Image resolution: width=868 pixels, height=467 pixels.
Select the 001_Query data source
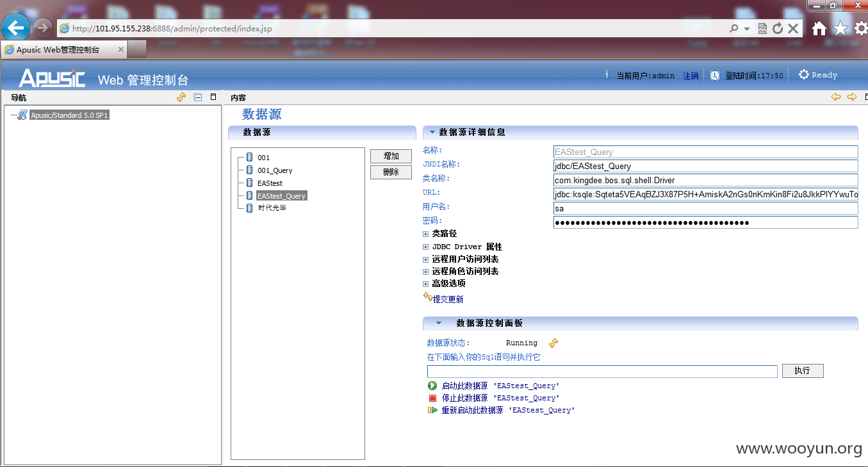click(275, 170)
